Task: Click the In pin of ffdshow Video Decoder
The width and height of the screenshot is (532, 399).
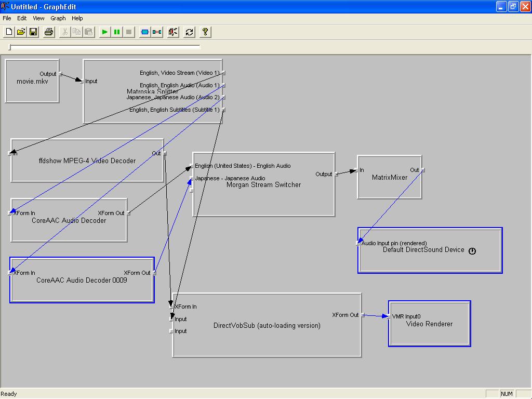Action: [10, 153]
